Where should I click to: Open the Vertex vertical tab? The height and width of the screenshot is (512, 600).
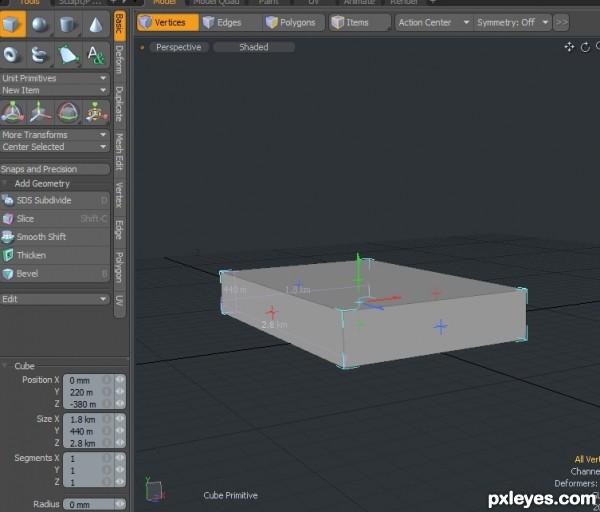coord(119,195)
